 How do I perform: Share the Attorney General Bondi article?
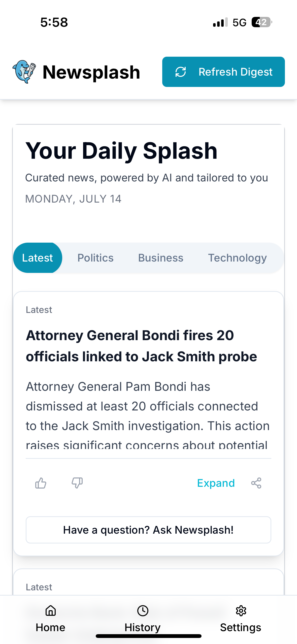coord(256,483)
